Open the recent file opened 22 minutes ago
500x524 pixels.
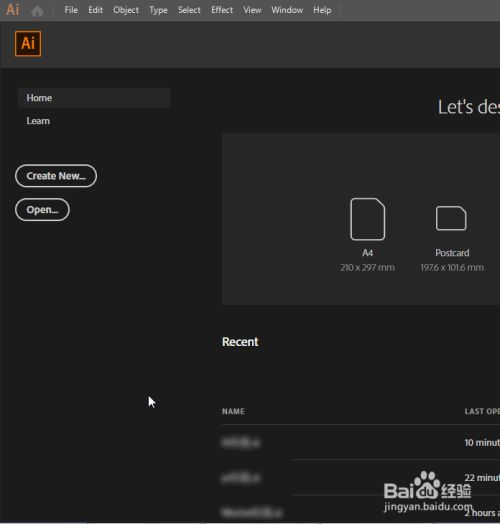tap(361, 478)
